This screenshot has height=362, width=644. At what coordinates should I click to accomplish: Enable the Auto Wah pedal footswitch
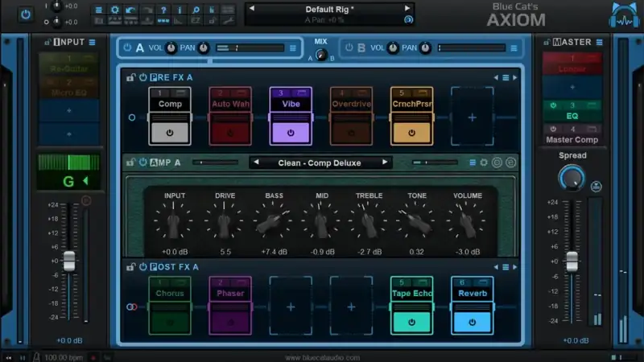(x=230, y=133)
